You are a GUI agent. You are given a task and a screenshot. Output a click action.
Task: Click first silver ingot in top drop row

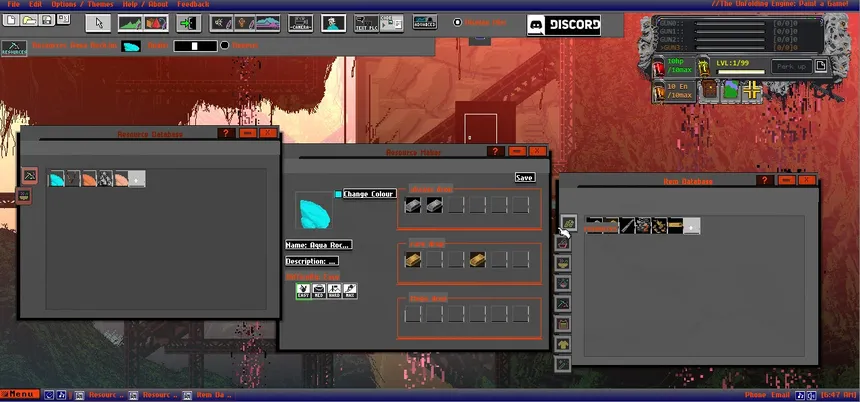[413, 205]
